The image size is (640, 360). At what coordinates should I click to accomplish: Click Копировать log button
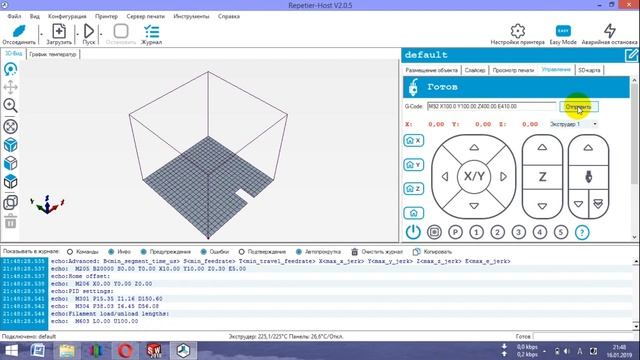tap(433, 252)
